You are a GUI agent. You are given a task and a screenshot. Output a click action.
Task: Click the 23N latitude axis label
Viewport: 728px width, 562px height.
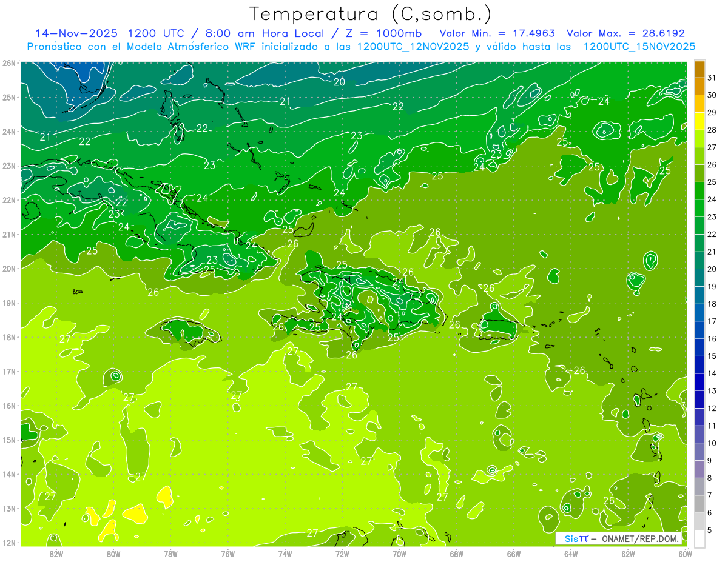tap(9, 166)
